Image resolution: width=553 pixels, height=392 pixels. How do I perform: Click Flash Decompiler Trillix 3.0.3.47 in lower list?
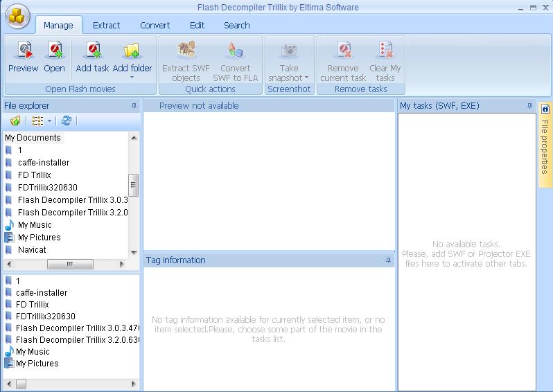coord(77,328)
